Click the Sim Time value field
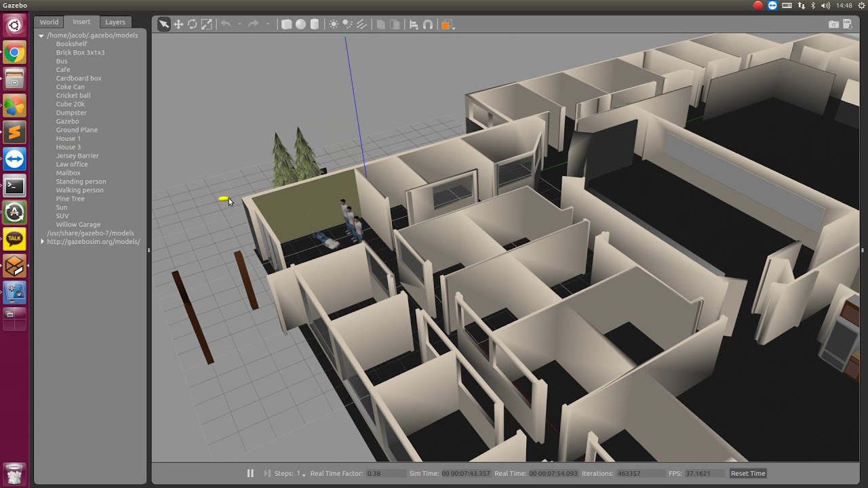Viewport: 868px width, 488px height. 466,473
